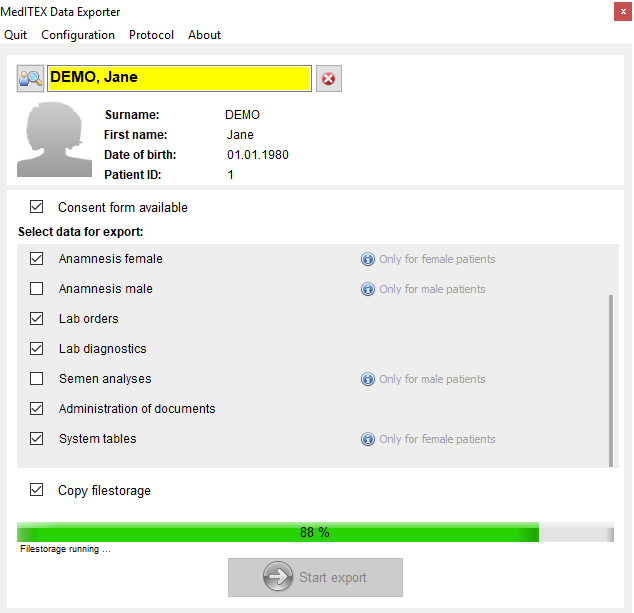Click date of birth value 01.01.1980
The image size is (634, 613).
tap(258, 155)
